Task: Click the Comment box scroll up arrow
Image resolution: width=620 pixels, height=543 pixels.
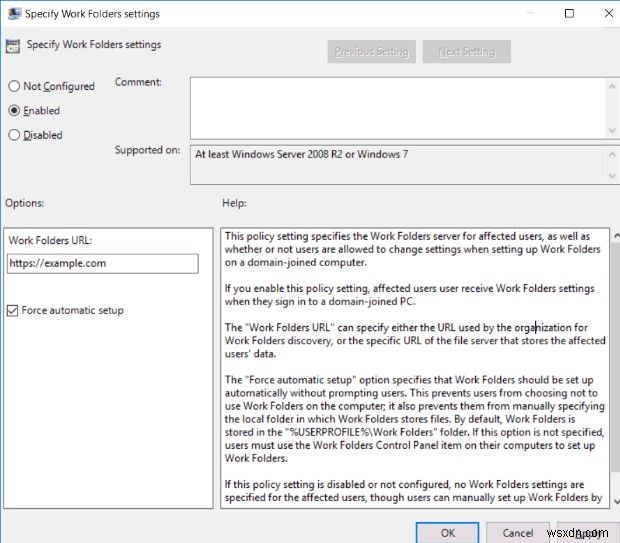Action: click(x=612, y=86)
